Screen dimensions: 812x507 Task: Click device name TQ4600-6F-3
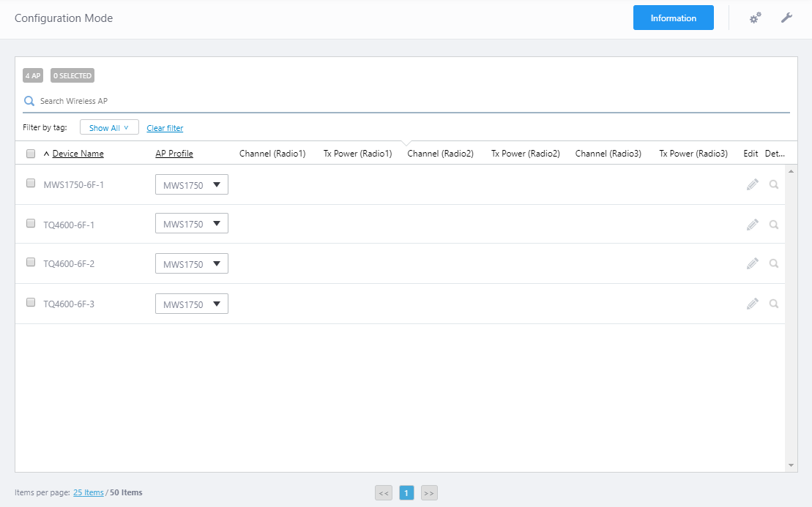click(69, 304)
